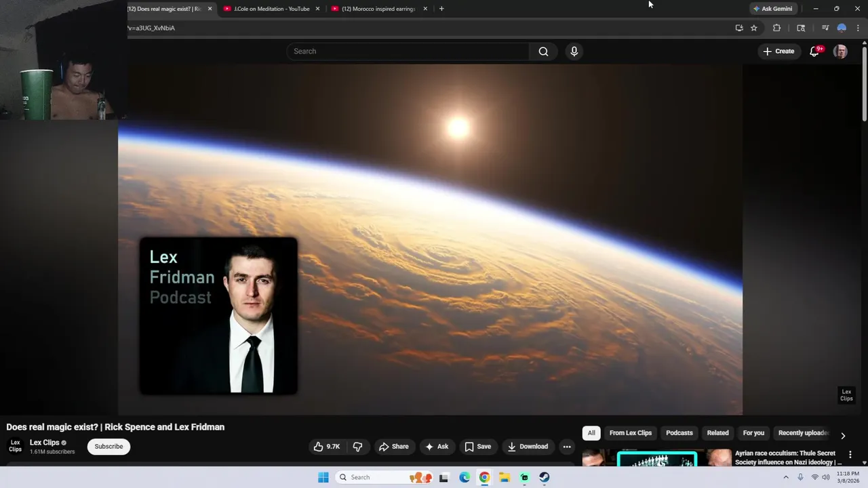Open the green app icon in taskbar
Screen dimensions: 868x488
pyautogui.click(x=524, y=477)
